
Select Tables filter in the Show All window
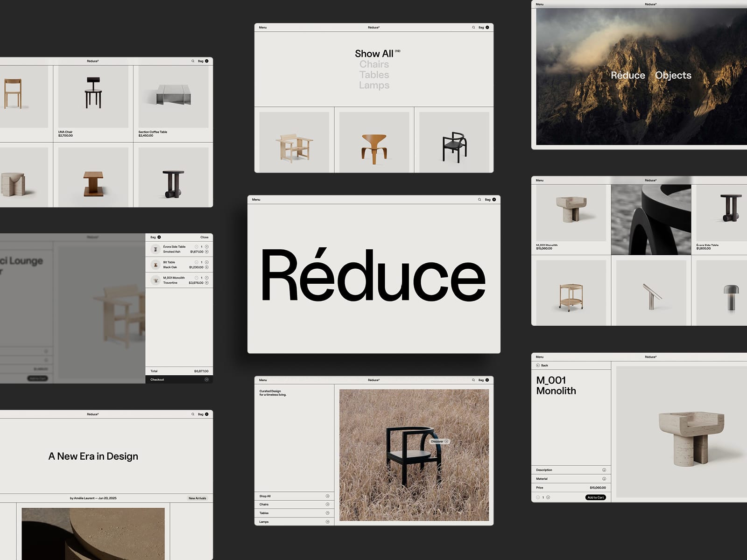click(x=374, y=75)
